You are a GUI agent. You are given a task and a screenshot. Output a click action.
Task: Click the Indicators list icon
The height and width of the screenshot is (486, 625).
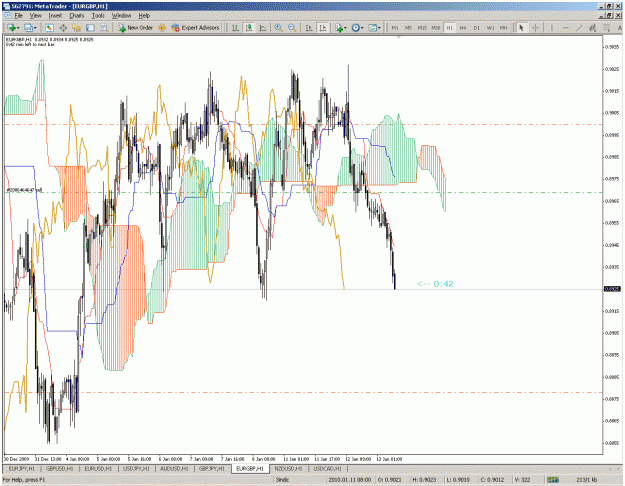click(x=339, y=28)
